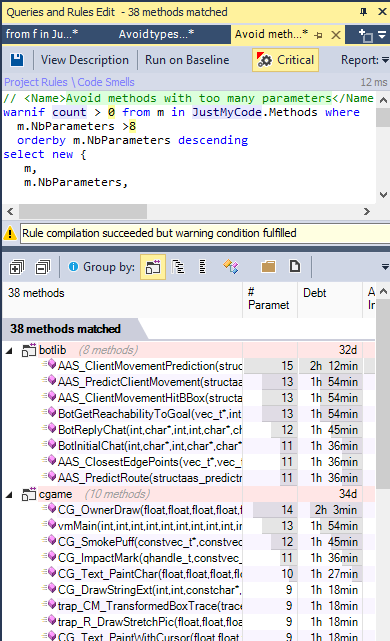390x641 pixels.
Task: Select AAS_PredictRoute method
Action: coord(150,478)
